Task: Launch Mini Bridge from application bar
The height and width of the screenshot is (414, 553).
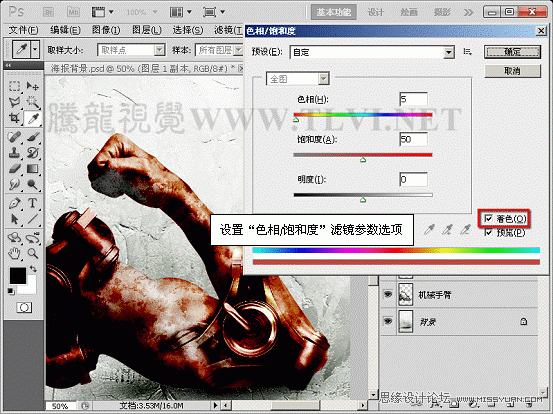Action: [x=73, y=12]
